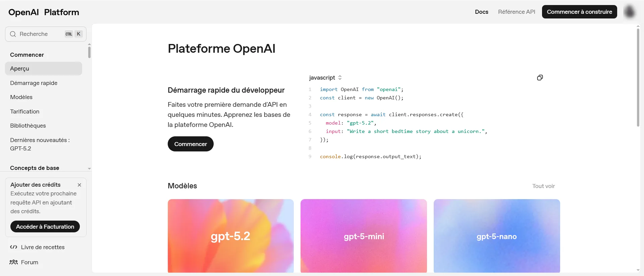Image resolution: width=644 pixels, height=276 pixels.
Task: Open Tout voir models link
Action: (x=543, y=186)
